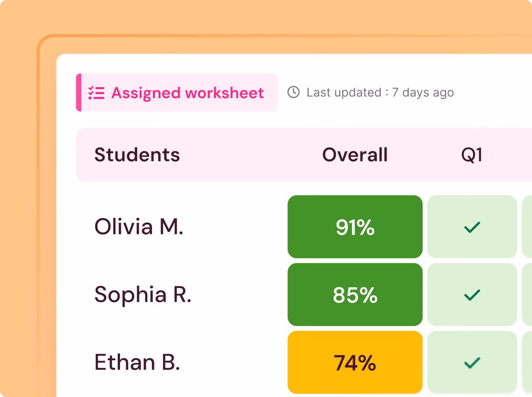Select the Q1 column header
The image size is (532, 397).
[472, 155]
